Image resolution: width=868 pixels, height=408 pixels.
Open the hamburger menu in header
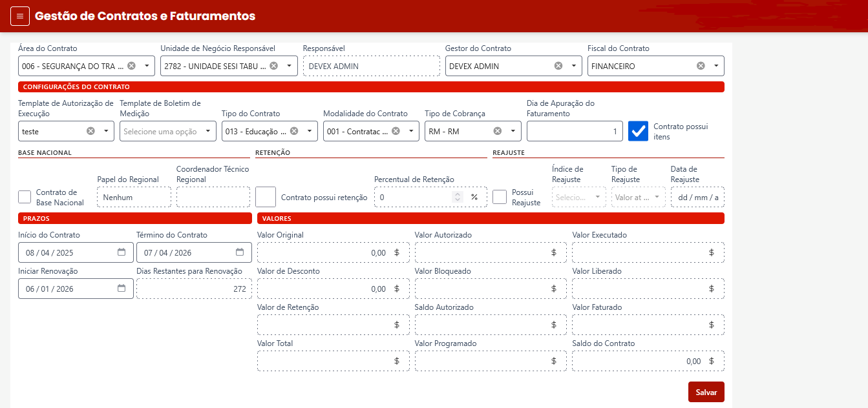tap(20, 16)
